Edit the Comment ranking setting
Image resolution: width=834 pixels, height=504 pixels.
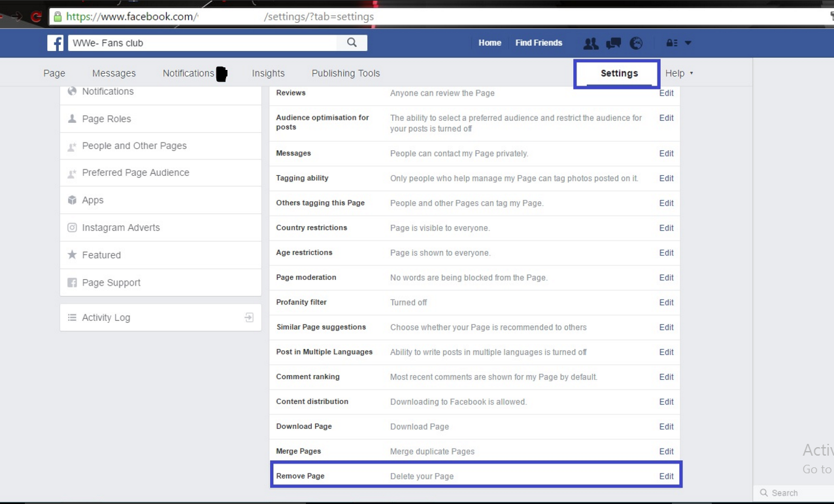(x=666, y=377)
